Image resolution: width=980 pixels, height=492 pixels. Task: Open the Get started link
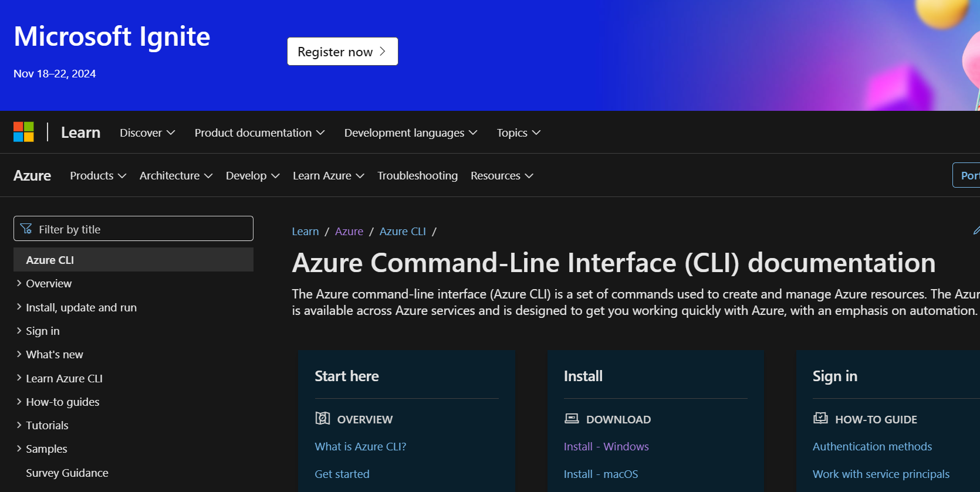(x=342, y=474)
